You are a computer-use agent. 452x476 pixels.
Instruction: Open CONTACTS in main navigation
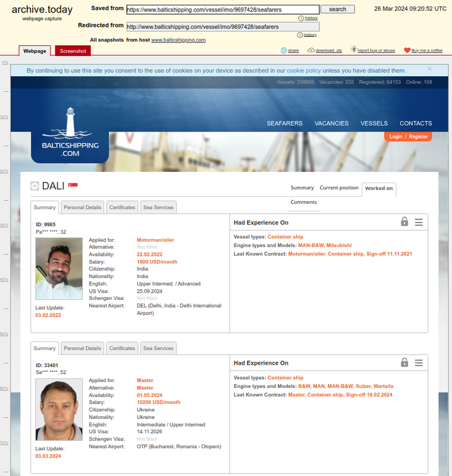click(416, 124)
